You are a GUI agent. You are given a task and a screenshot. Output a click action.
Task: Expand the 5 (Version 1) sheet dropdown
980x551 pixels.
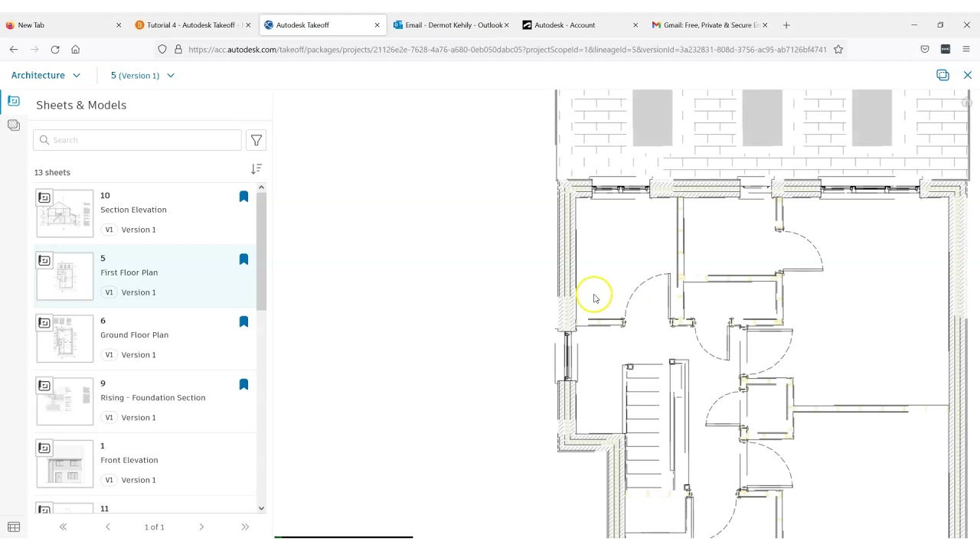[142, 75]
